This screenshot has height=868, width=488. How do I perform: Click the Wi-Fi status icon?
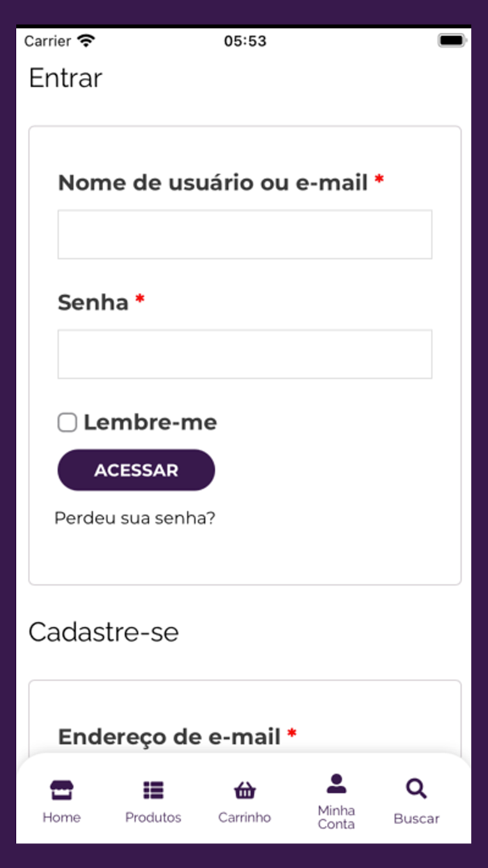pos(86,40)
